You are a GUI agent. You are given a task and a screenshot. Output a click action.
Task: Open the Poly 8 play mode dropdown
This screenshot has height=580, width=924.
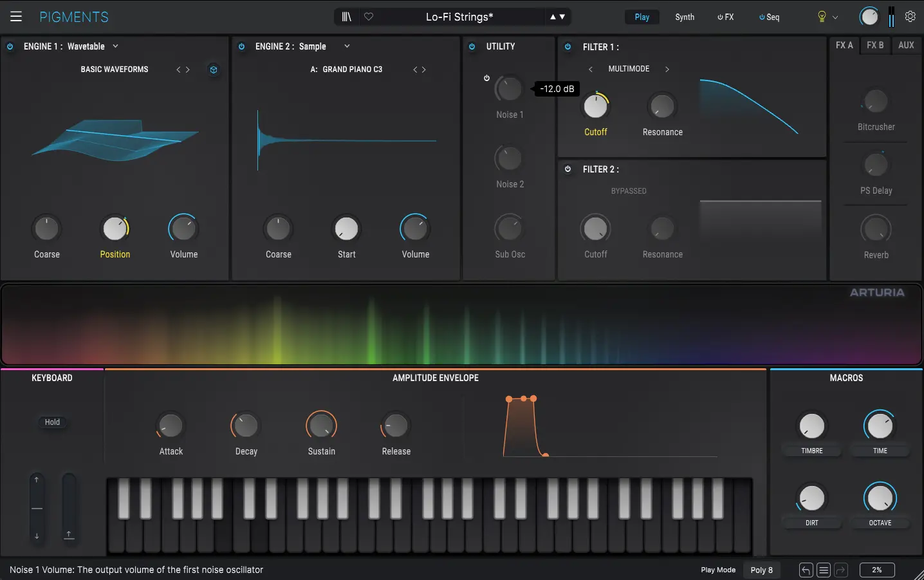pos(761,570)
